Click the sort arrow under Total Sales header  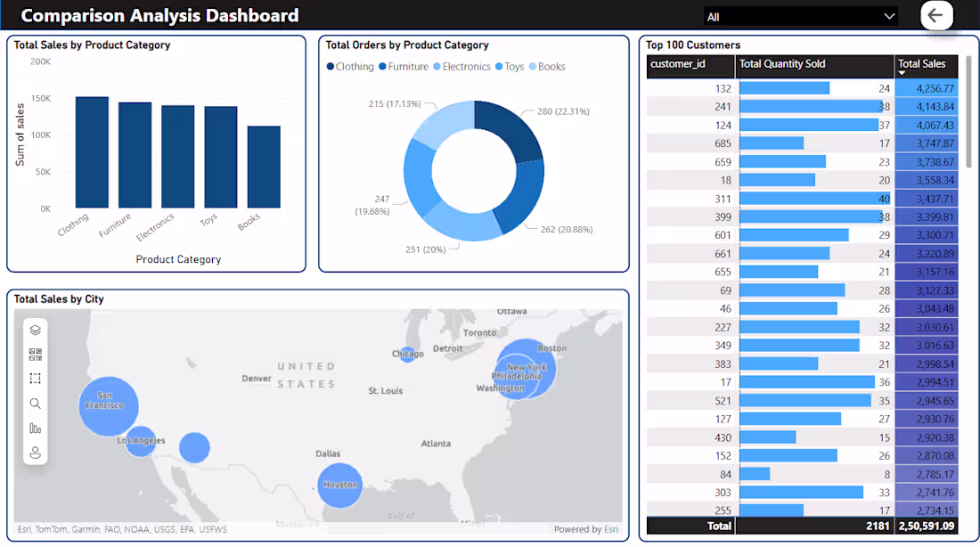pyautogui.click(x=902, y=72)
